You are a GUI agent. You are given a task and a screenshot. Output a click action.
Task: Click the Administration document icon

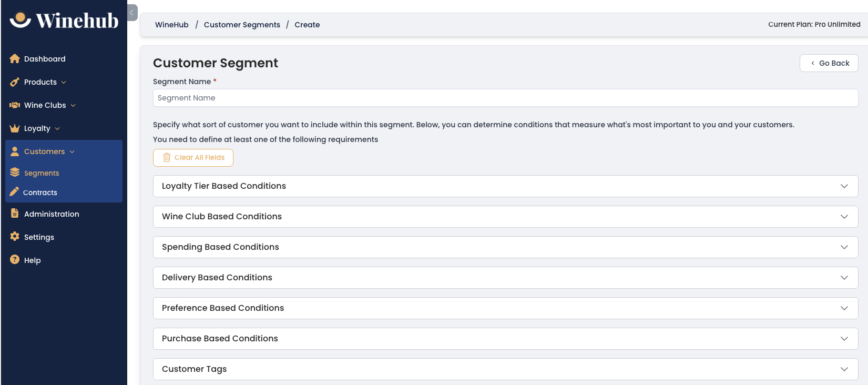[x=15, y=213]
